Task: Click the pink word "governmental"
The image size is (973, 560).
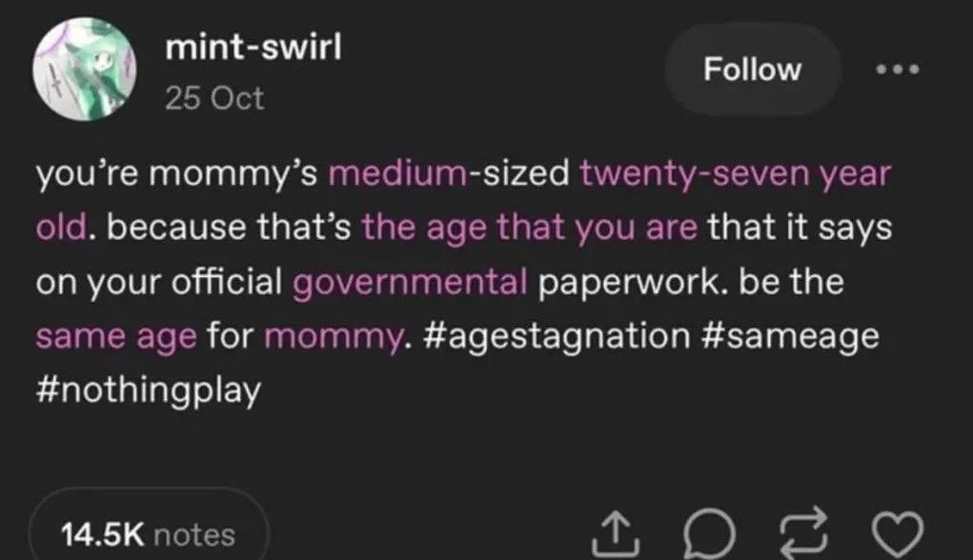Action: click(410, 283)
